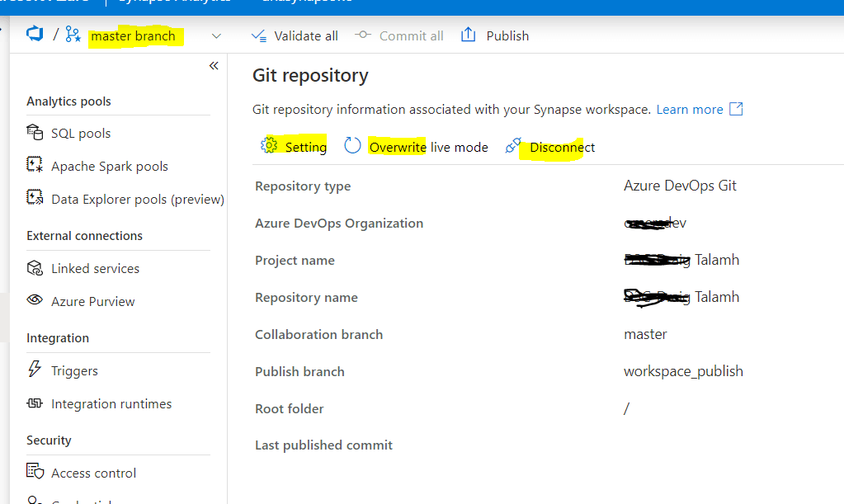844x504 pixels.
Task: Click the Azure DevOps Organization label
Action: click(339, 224)
